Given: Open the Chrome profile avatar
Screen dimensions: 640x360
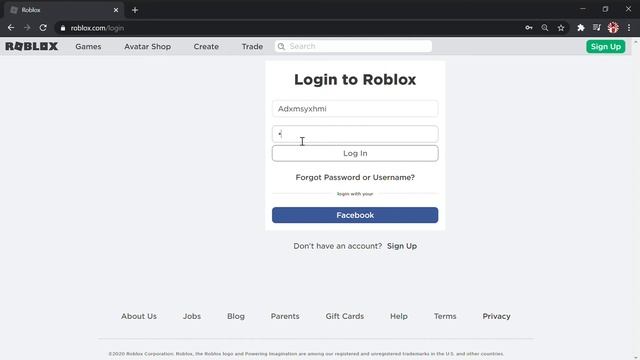Looking at the screenshot, I should (x=613, y=28).
